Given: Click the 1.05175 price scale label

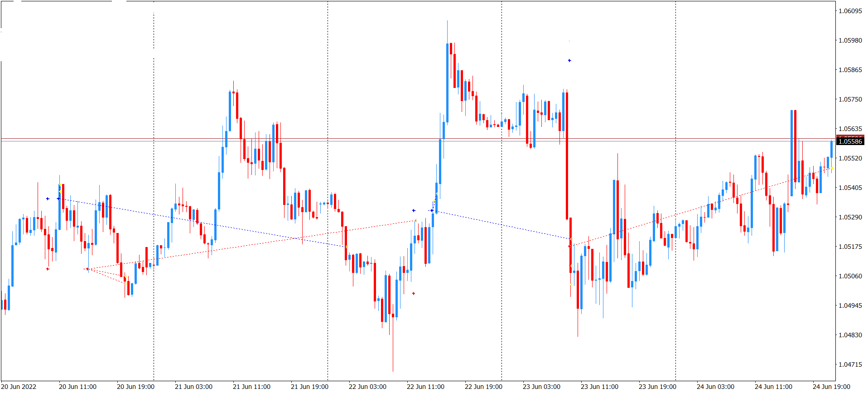Looking at the screenshot, I should pyautogui.click(x=850, y=247).
